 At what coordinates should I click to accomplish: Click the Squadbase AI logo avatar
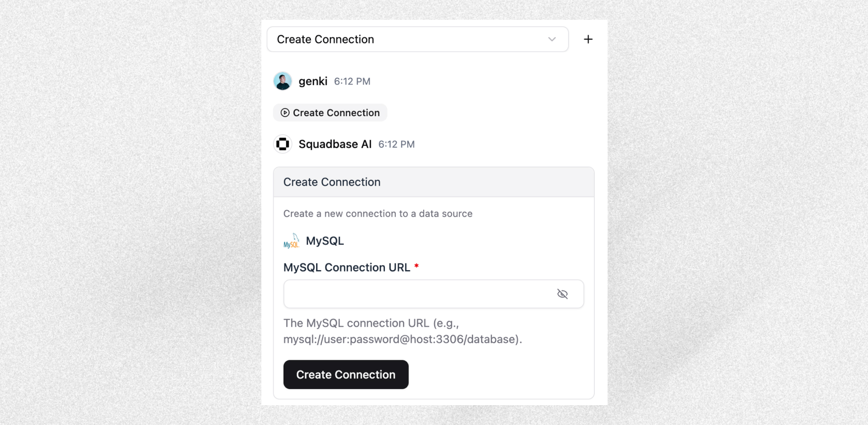coord(283,144)
